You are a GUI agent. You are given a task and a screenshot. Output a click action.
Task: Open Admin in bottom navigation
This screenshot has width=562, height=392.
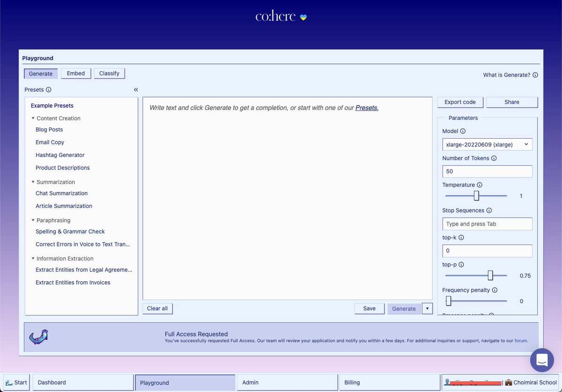pyautogui.click(x=287, y=382)
